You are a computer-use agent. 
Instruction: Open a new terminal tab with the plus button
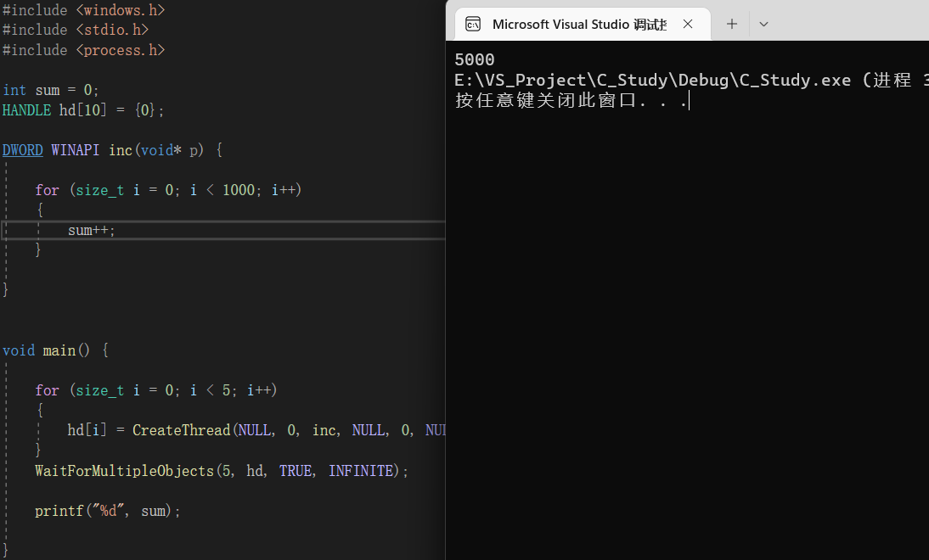[x=731, y=24]
